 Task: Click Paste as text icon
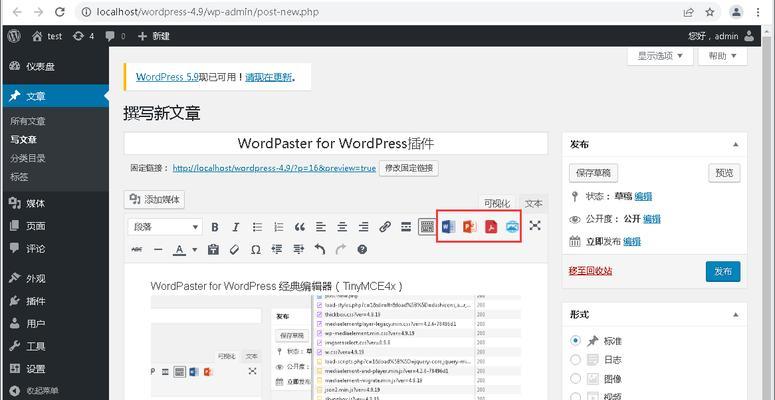pos(213,250)
